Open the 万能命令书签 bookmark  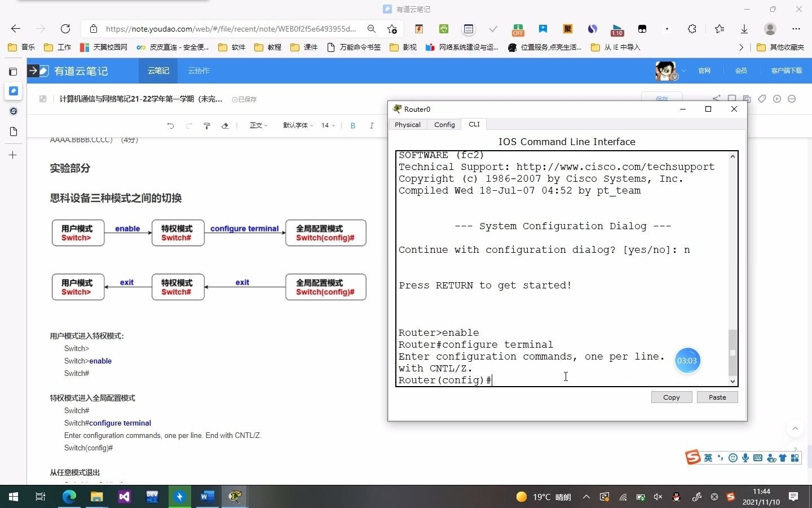point(354,47)
